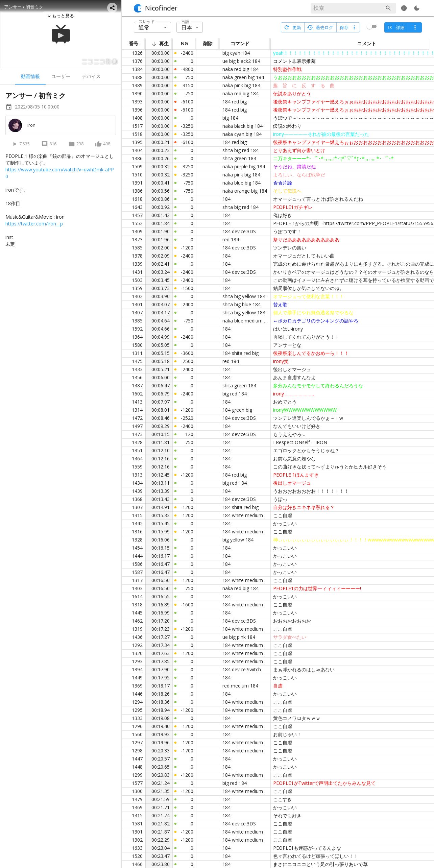The height and width of the screenshot is (868, 434).
Task: Click the 番号 column header
Action: click(x=134, y=44)
